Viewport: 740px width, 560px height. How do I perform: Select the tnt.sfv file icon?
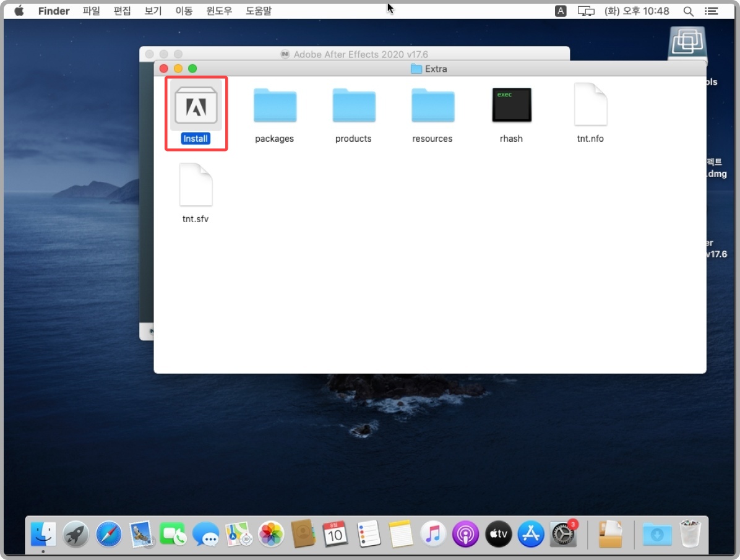[196, 184]
